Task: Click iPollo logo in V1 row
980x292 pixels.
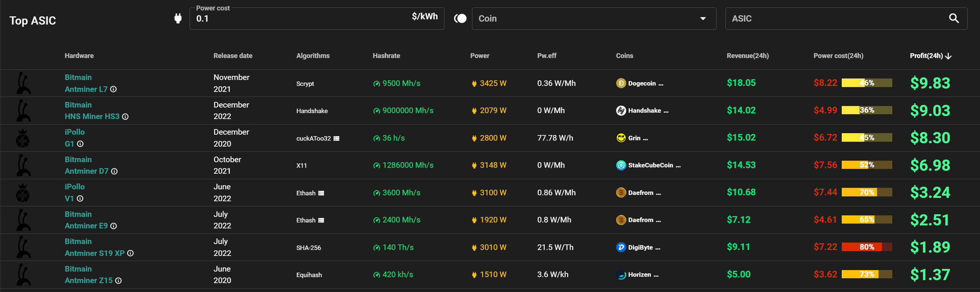Action: tap(23, 193)
